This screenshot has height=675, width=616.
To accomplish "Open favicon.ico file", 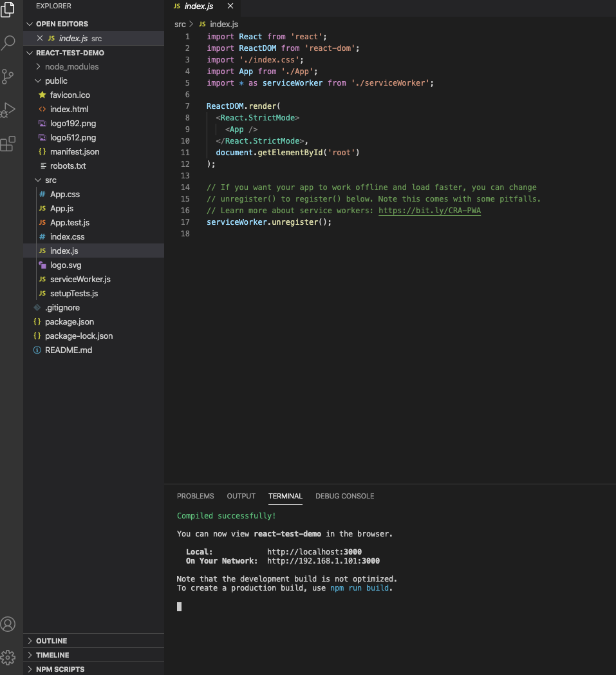I will point(94,95).
